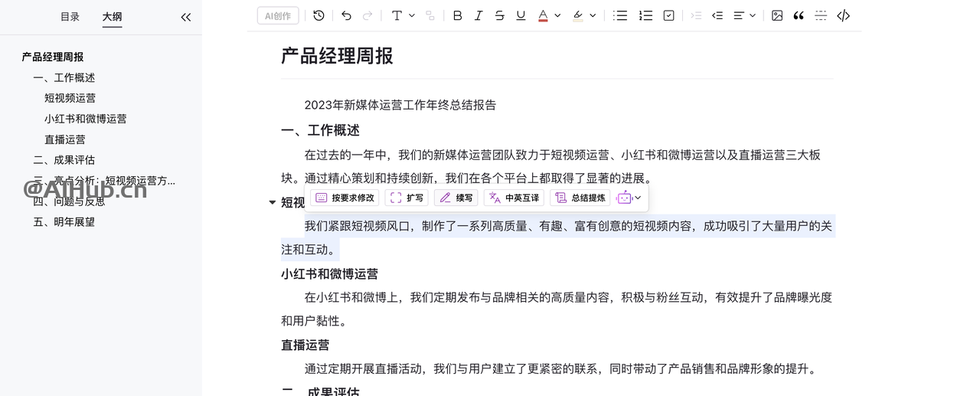Insert a numbered list

click(645, 15)
